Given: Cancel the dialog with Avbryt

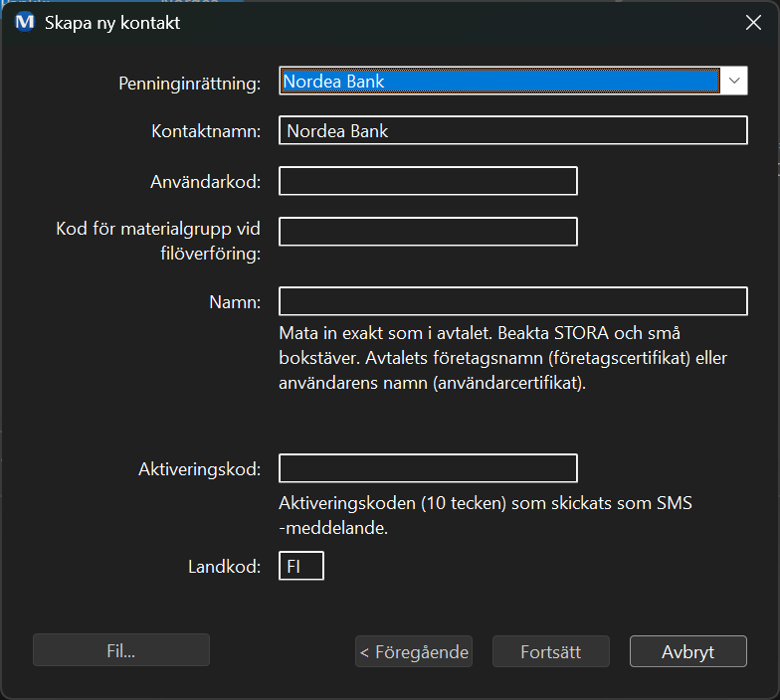Looking at the screenshot, I should [x=688, y=651].
